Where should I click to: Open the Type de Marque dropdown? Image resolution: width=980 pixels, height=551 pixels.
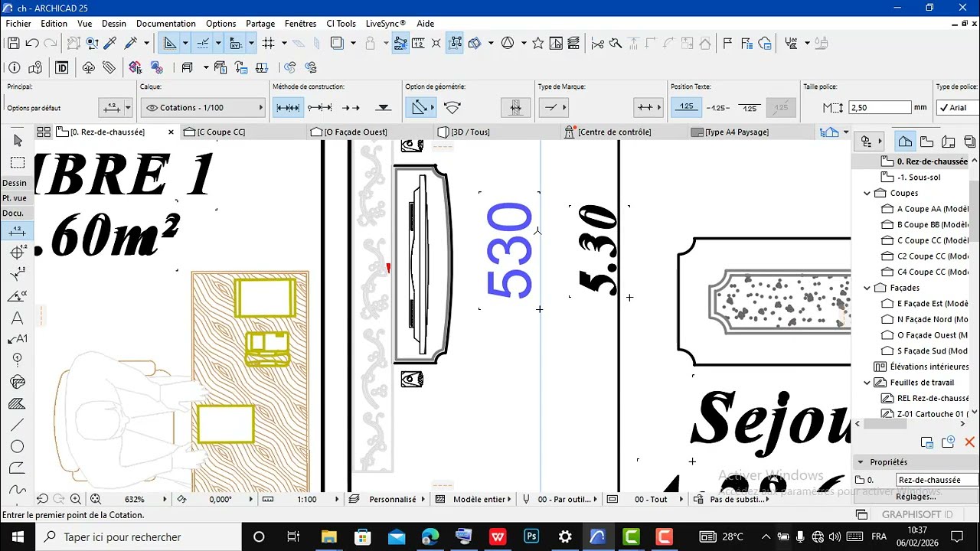(553, 108)
